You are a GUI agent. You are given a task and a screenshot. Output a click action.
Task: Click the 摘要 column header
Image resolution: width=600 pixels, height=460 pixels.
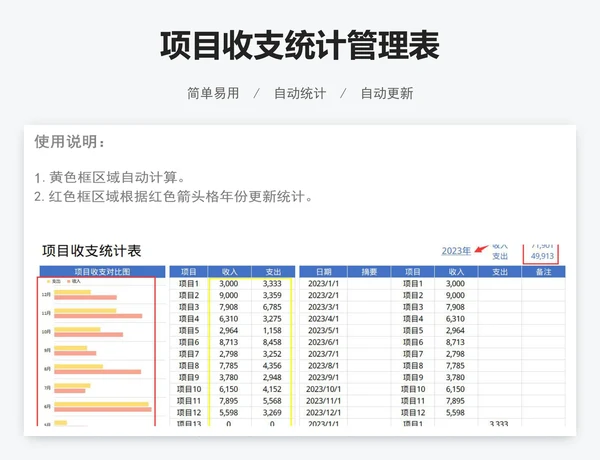pos(369,272)
